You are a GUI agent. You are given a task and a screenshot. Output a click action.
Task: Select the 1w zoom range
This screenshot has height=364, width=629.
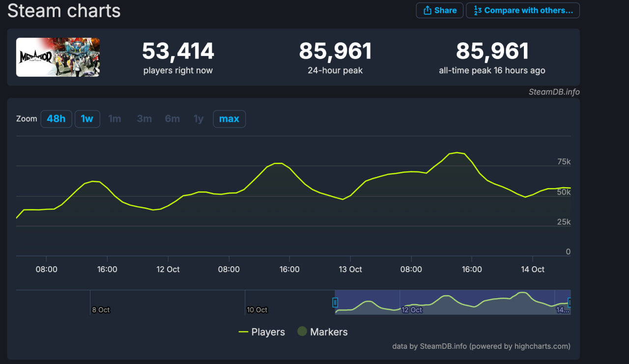point(87,119)
